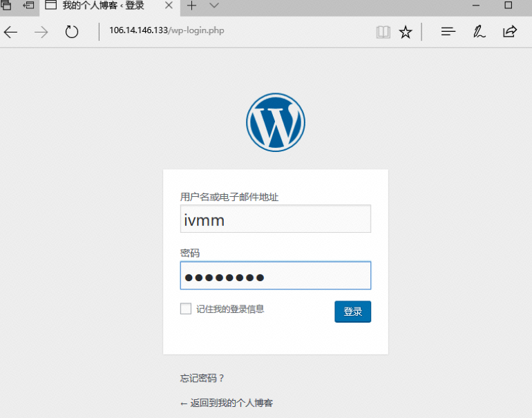The image size is (532, 418).
Task: Open reading view book icon
Action: (383, 32)
